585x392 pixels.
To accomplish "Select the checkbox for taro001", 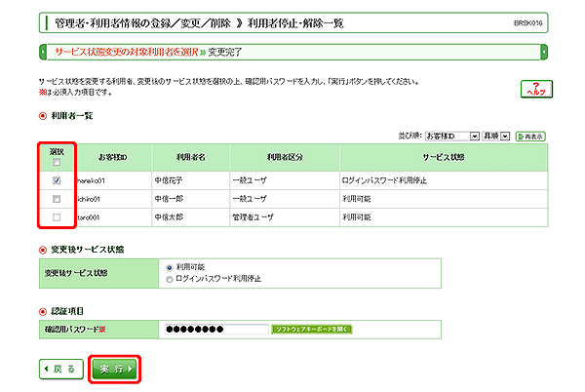I will (x=57, y=216).
